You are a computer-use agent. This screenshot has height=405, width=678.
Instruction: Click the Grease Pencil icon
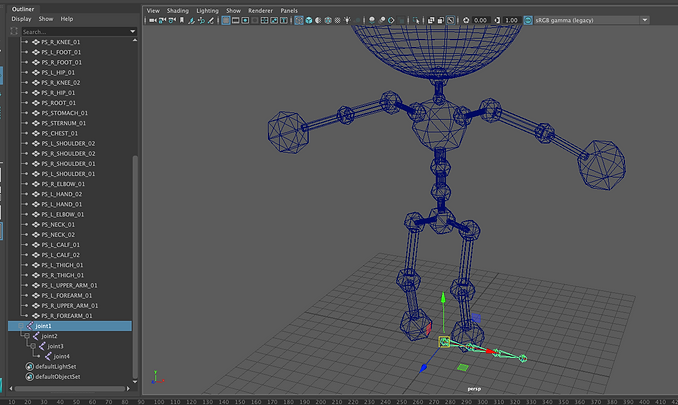point(211,20)
